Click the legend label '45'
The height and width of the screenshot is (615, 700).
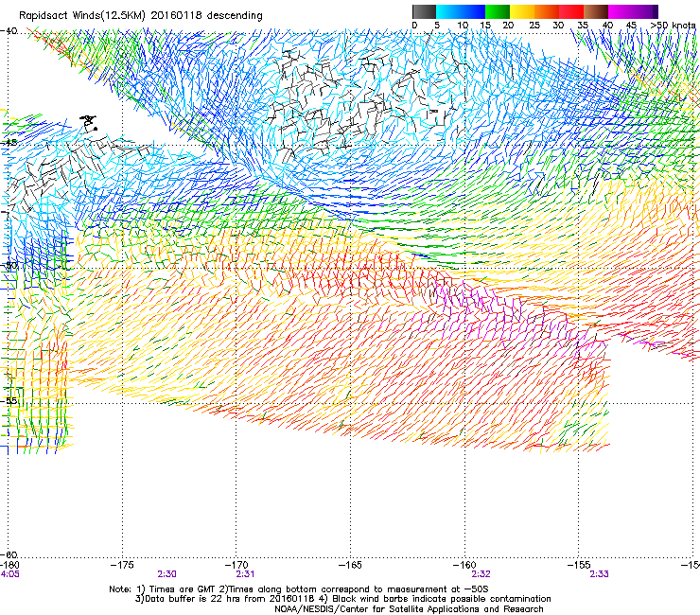pos(631,26)
